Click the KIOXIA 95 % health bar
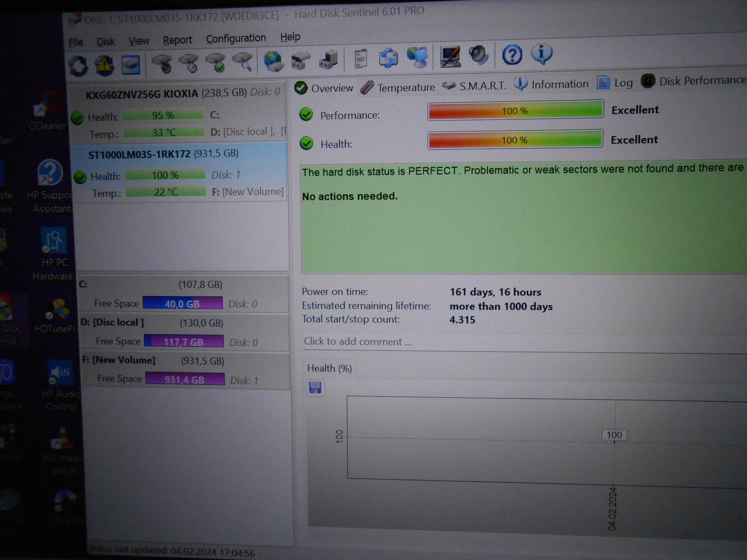This screenshot has width=747, height=560. [x=163, y=115]
